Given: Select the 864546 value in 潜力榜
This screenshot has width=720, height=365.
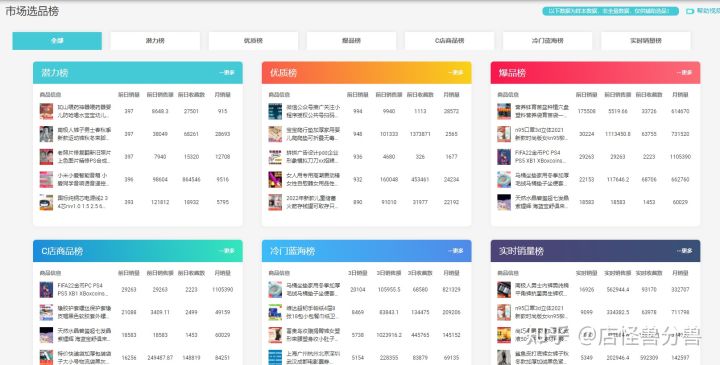Looking at the screenshot, I should (x=191, y=180).
